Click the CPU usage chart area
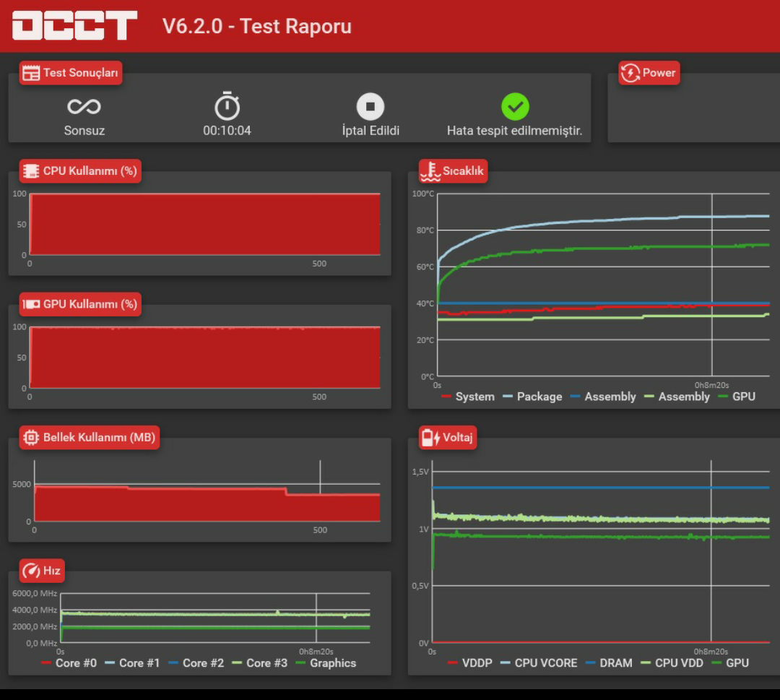The image size is (780, 700). click(x=205, y=225)
